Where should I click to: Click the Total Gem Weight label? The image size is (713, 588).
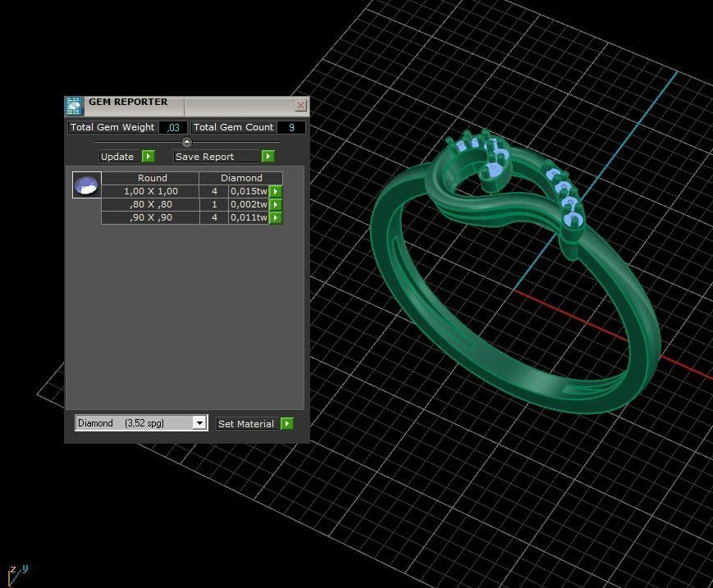pos(112,127)
